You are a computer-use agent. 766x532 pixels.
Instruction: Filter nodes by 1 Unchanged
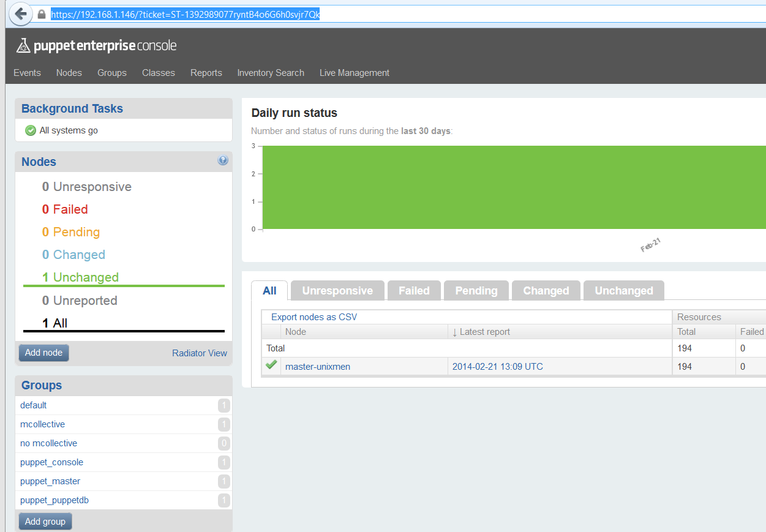tap(80, 277)
